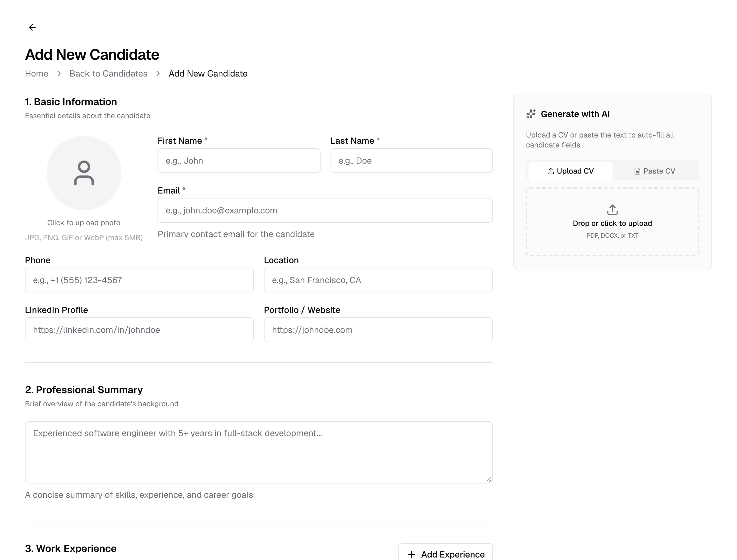Go to Back to Candidates breadcrumb
Viewport: 737px width, 560px height.
[108, 74]
